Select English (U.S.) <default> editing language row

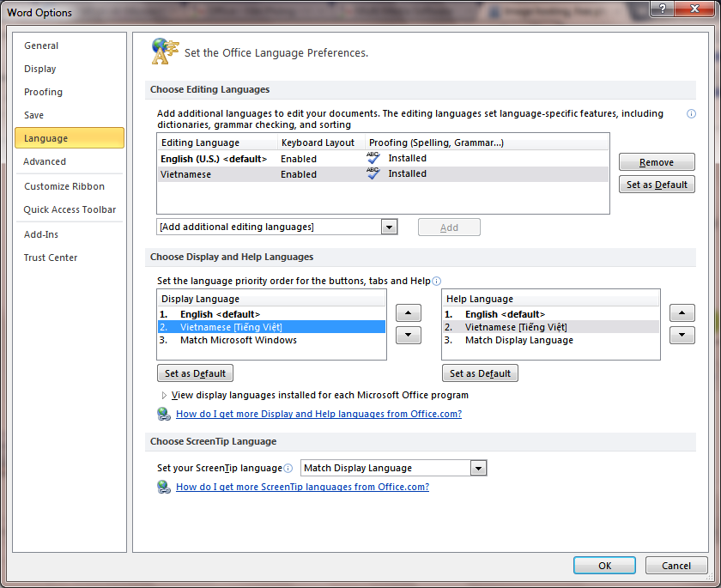[383, 159]
